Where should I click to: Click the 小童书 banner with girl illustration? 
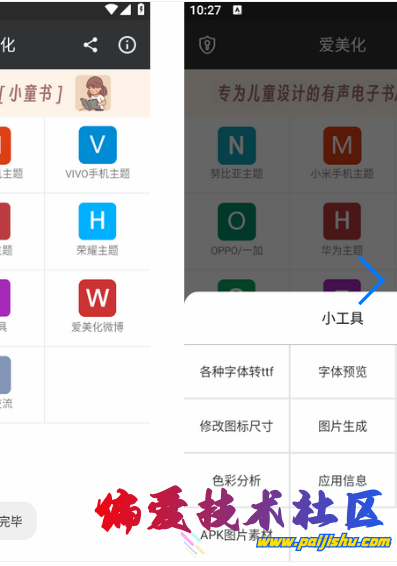point(75,93)
